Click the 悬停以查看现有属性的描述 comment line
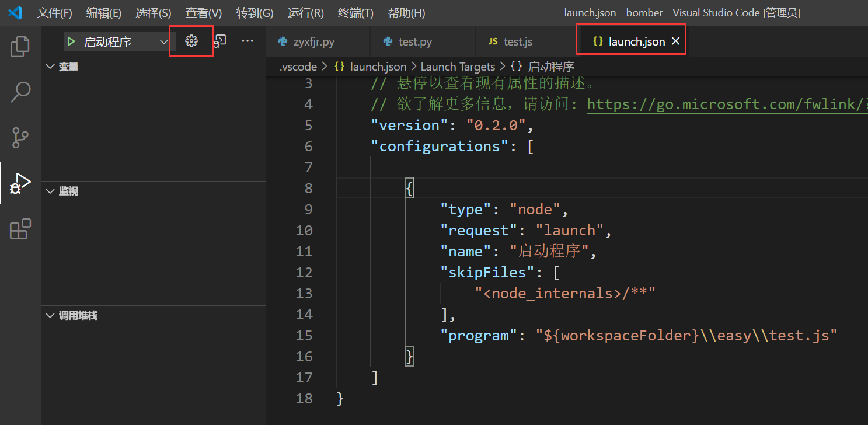The image size is (868, 425). [x=483, y=83]
